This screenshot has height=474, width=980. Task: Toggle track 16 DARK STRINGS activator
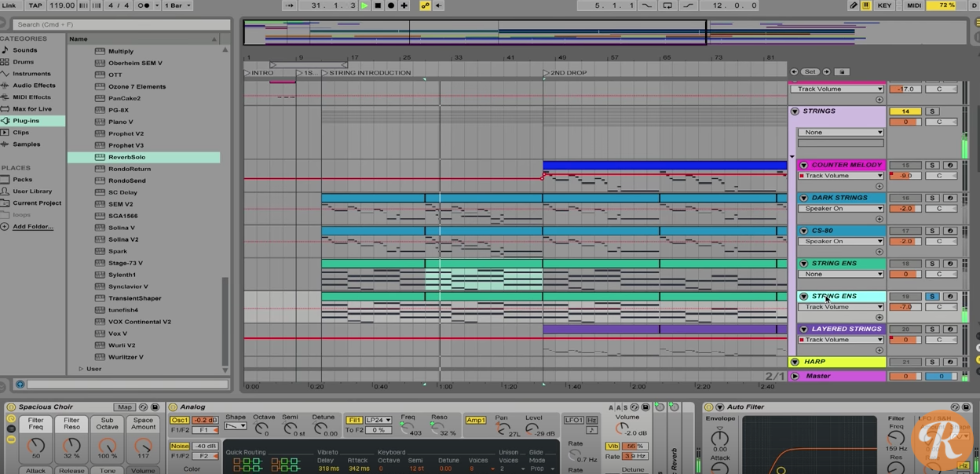tap(905, 199)
